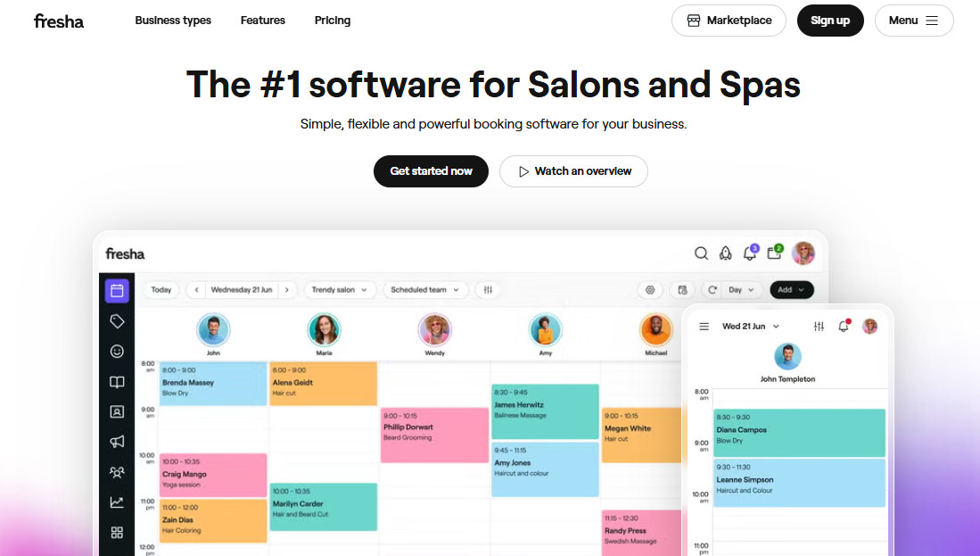The width and height of the screenshot is (980, 556).
Task: Open Randy Press Swedish Massage appointment
Action: [641, 533]
